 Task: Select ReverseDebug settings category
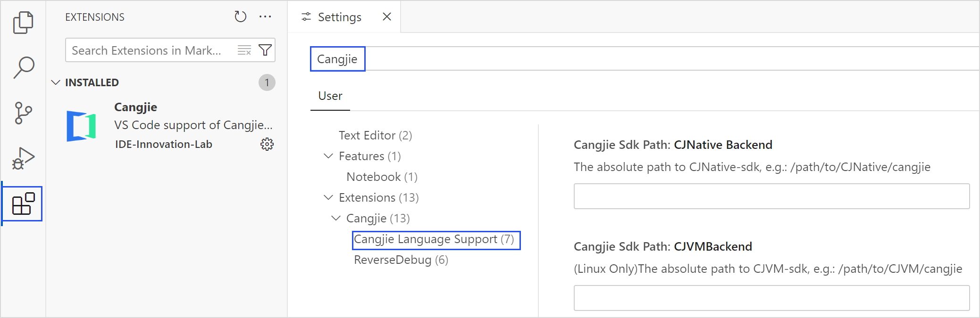(x=401, y=260)
